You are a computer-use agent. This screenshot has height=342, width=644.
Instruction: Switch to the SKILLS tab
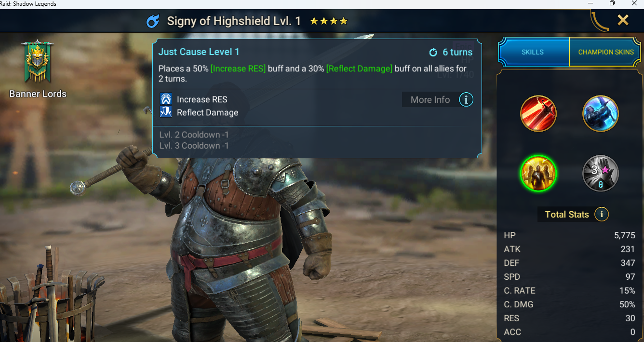[534, 52]
